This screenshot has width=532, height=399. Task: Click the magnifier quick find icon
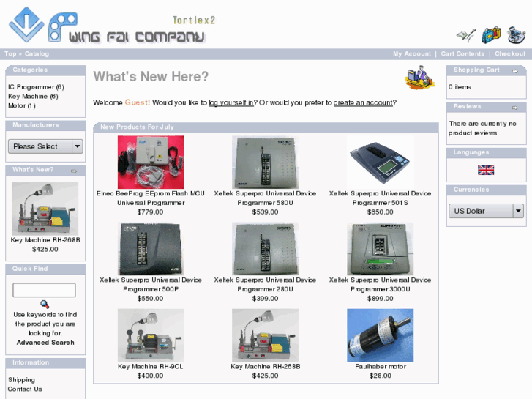click(45, 305)
